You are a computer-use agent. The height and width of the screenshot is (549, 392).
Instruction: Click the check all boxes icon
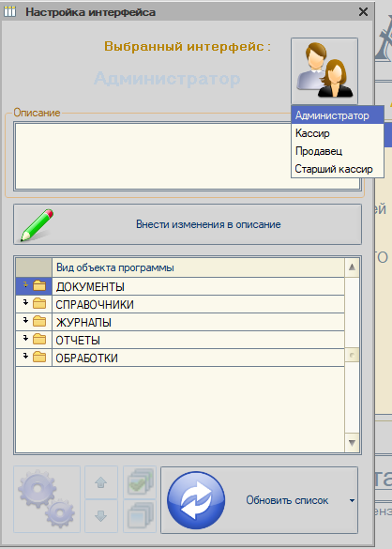tap(140, 482)
